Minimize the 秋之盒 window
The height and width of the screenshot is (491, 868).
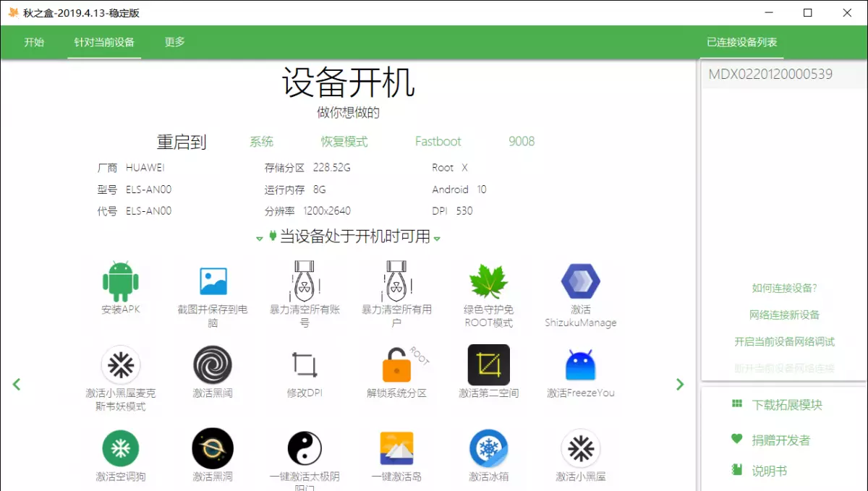[x=768, y=12]
